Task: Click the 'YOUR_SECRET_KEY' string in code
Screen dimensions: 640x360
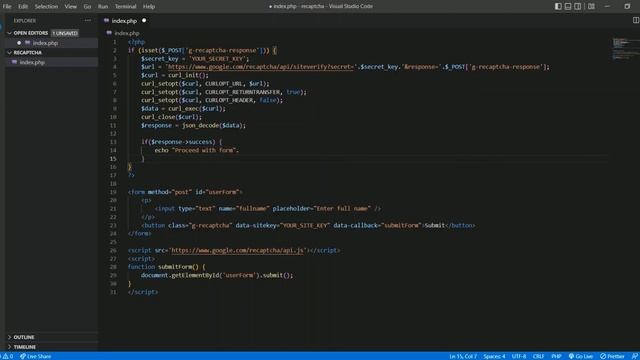Action: (x=219, y=59)
